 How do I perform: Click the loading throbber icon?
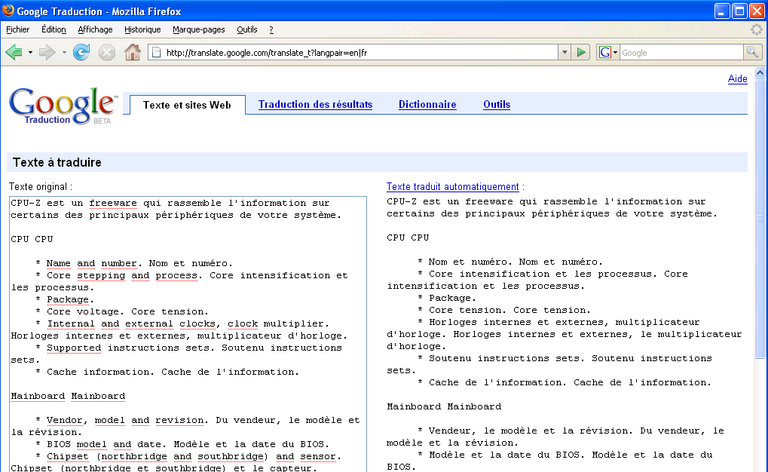pos(756,29)
